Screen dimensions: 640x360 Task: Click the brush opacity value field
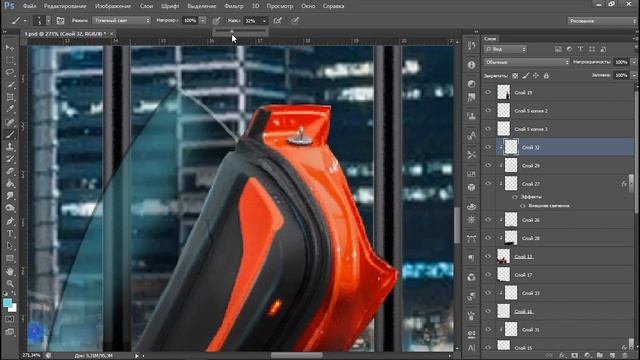(190, 20)
